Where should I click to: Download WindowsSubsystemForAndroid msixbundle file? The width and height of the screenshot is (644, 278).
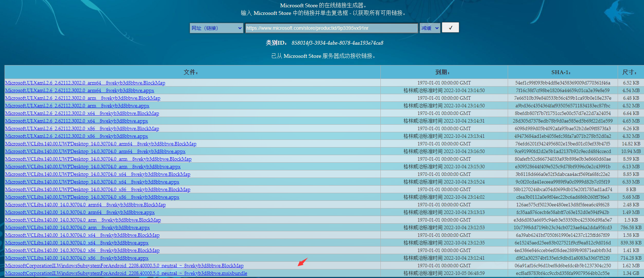point(126,273)
